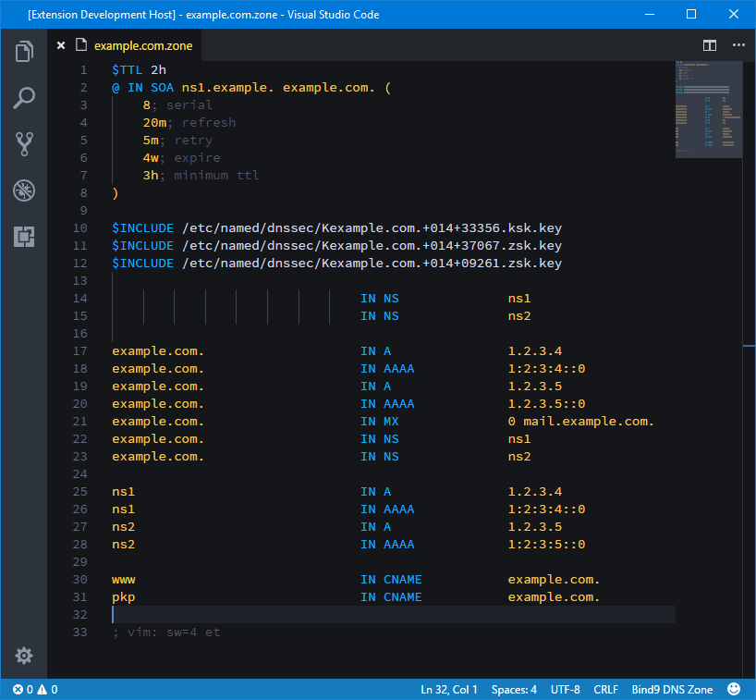The height and width of the screenshot is (700, 756).
Task: Change language mode from Bind9 DNS Zone
Action: pos(672,689)
